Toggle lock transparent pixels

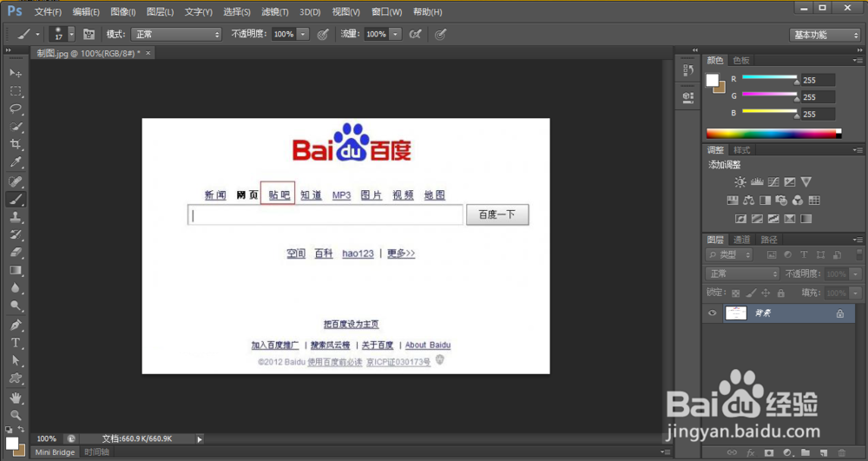pyautogui.click(x=736, y=293)
